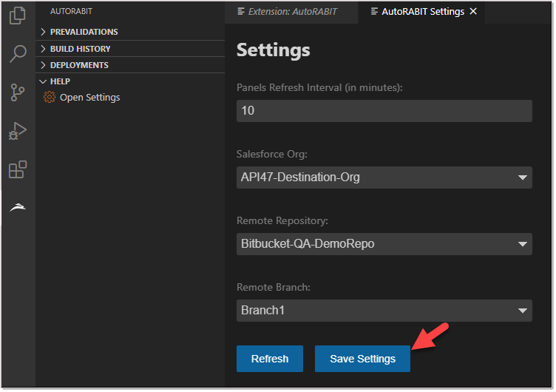The image size is (556, 392).
Task: Expand the Build History section
Action: coord(130,49)
